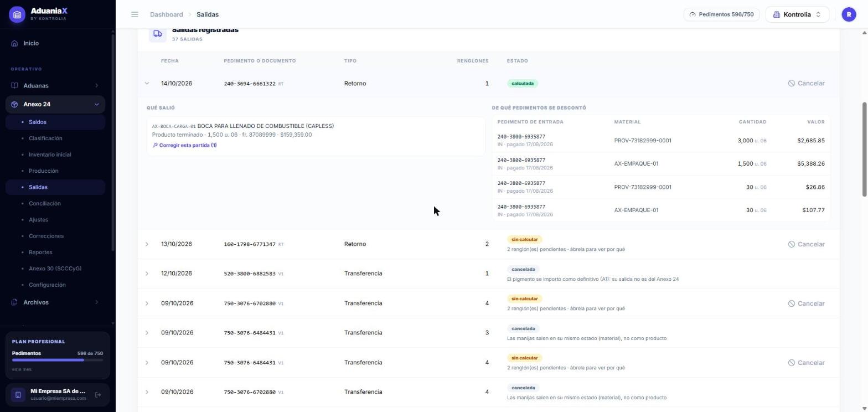Expand the 750-3076-6702880 sin calcular row
868x412 pixels.
point(147,303)
